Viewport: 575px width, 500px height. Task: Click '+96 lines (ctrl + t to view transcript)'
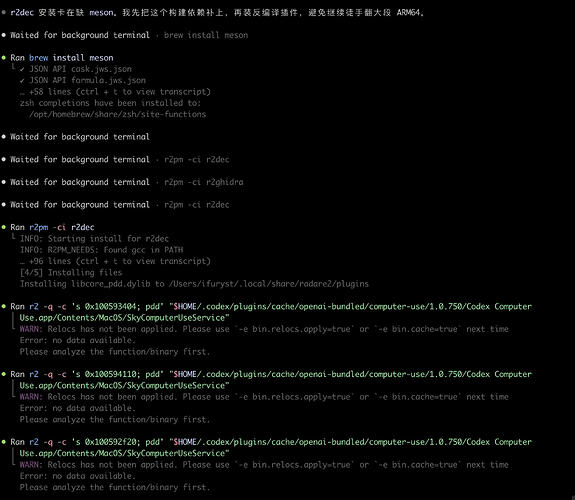[120, 261]
